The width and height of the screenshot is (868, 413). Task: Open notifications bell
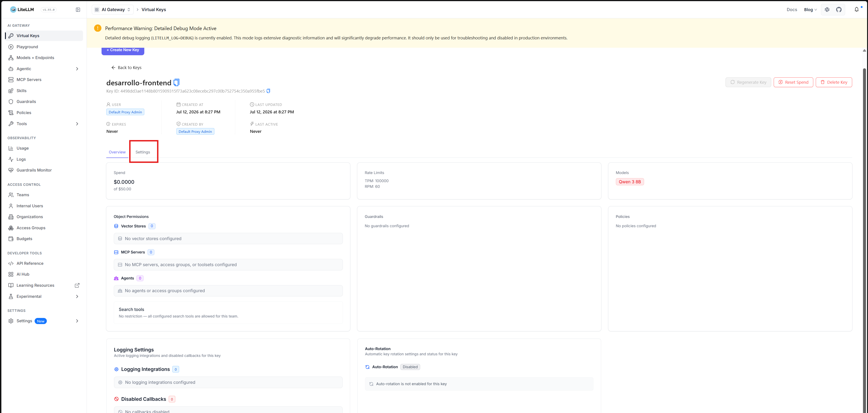pyautogui.click(x=856, y=10)
